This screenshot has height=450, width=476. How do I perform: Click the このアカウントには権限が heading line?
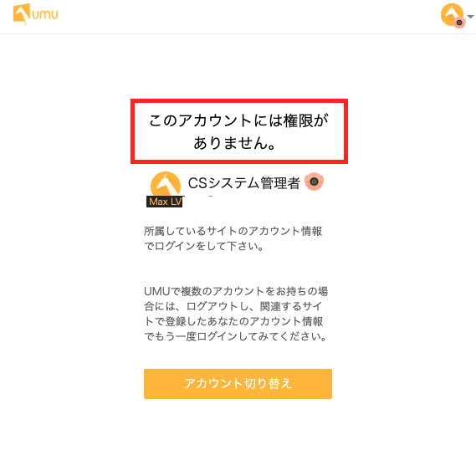239,120
